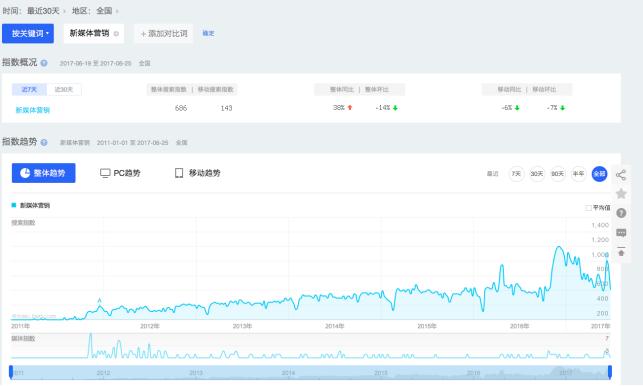Click the PC monitor icon

coord(105,173)
